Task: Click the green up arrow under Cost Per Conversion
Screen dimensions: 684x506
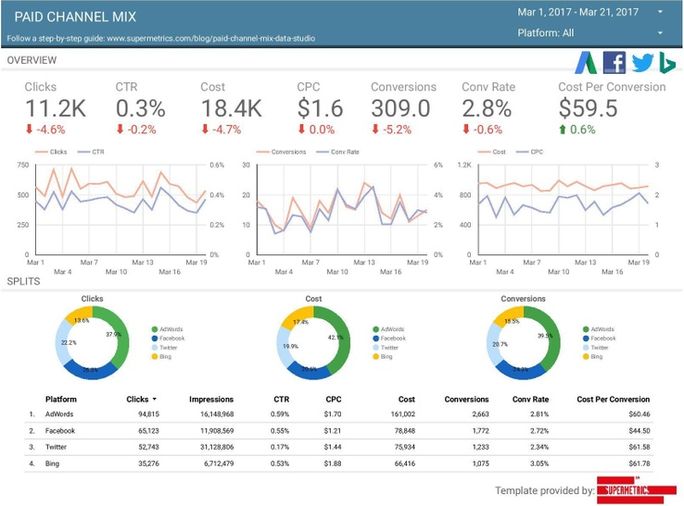Action: click(x=562, y=129)
